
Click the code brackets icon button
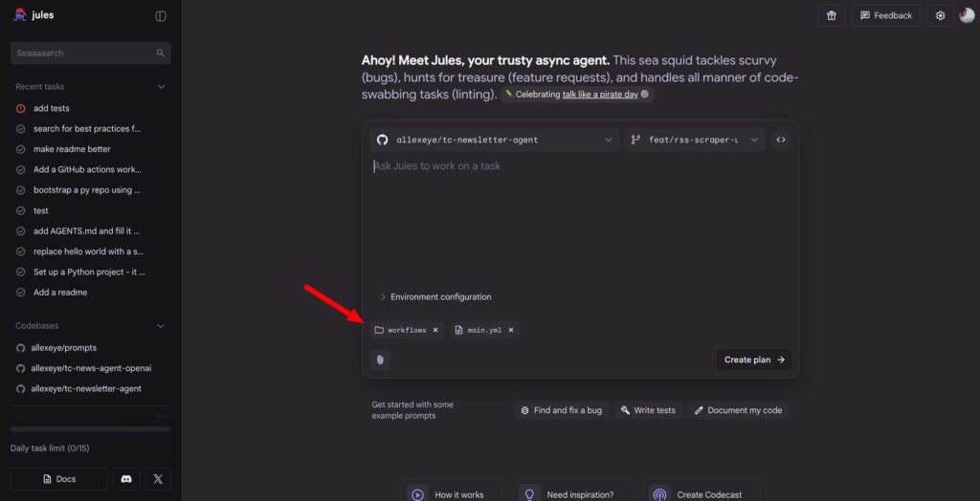781,140
